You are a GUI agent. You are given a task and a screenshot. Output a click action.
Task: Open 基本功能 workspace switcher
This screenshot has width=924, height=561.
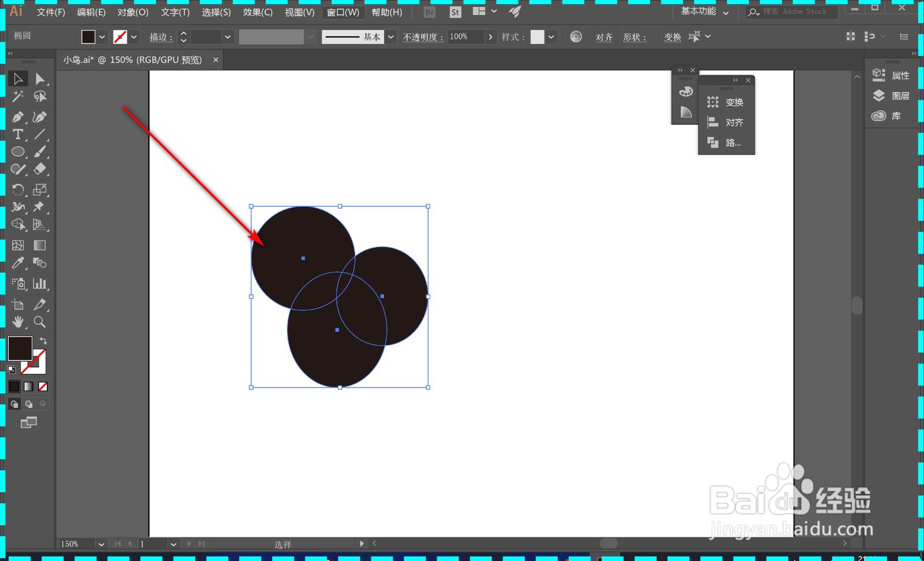coord(704,12)
